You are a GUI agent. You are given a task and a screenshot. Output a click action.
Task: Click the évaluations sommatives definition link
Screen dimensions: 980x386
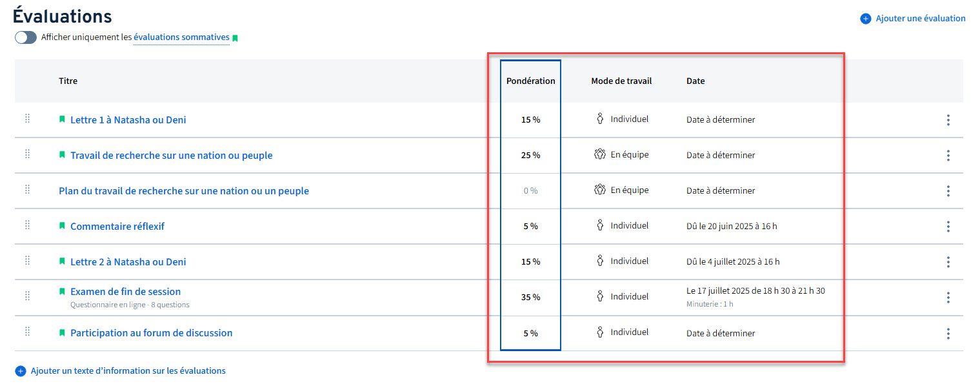point(181,37)
